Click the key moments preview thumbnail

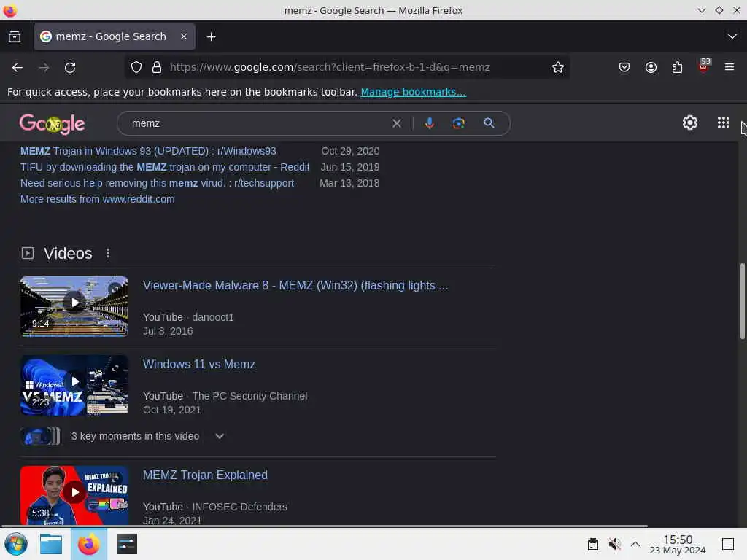[41, 436]
